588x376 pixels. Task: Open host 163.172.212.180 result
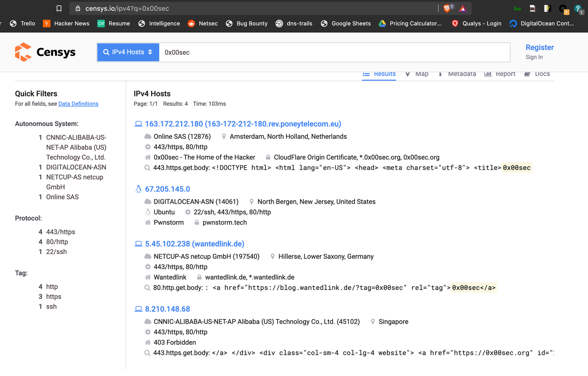243,124
